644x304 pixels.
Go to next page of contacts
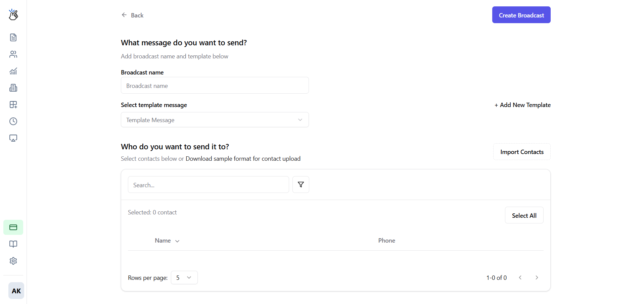[537, 277]
